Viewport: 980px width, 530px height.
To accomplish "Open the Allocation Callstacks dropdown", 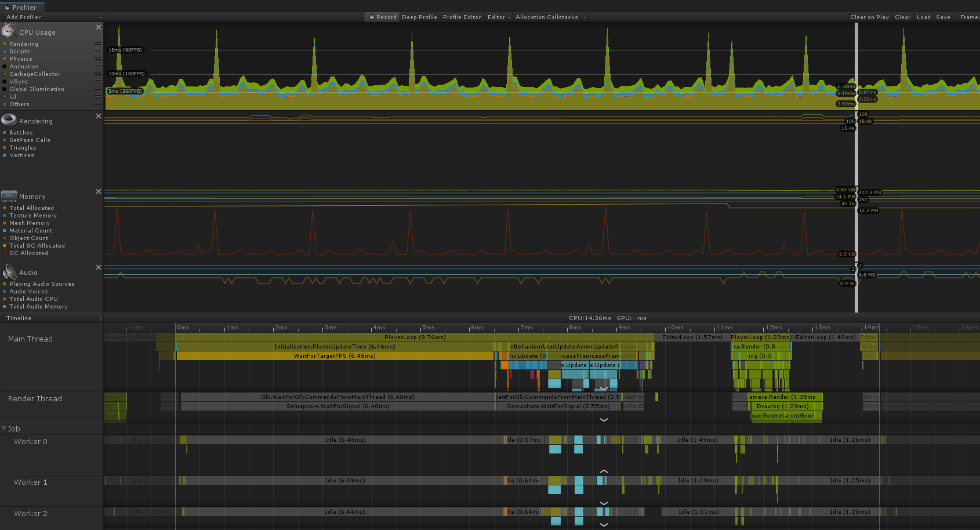I will click(550, 17).
